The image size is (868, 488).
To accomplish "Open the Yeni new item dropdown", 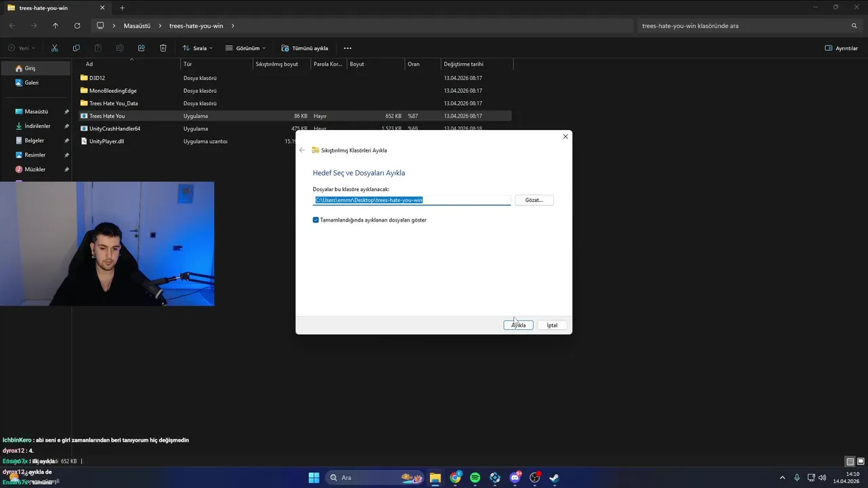I will click(22, 48).
